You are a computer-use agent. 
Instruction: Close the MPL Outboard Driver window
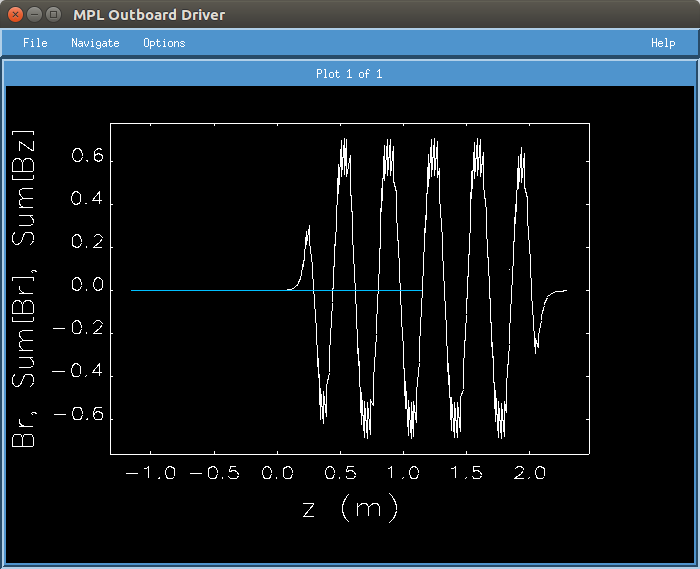click(x=15, y=15)
